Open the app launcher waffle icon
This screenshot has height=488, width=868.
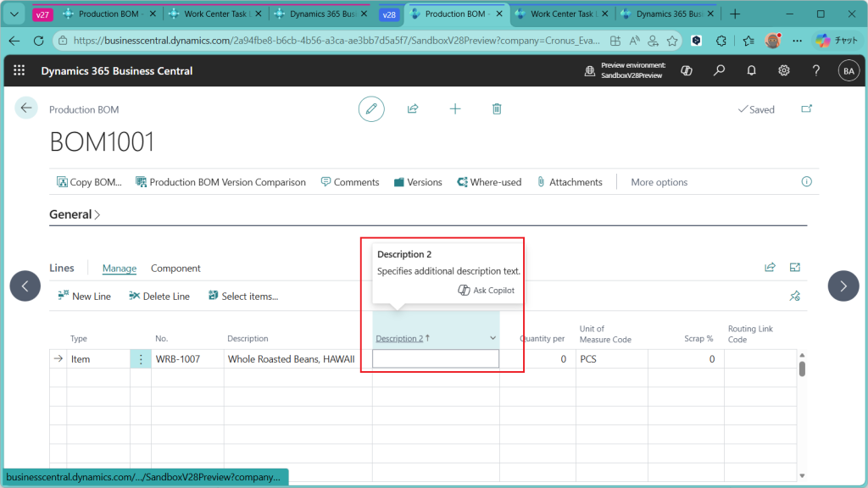(x=19, y=71)
